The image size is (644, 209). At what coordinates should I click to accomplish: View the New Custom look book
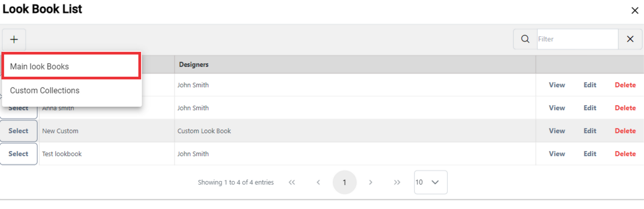point(557,131)
